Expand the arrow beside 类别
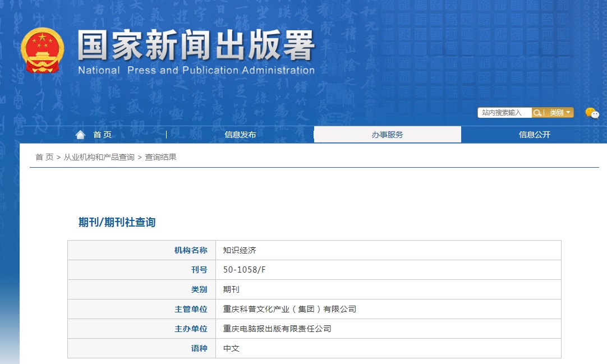Screen dimensions: 607x364 point(569,112)
